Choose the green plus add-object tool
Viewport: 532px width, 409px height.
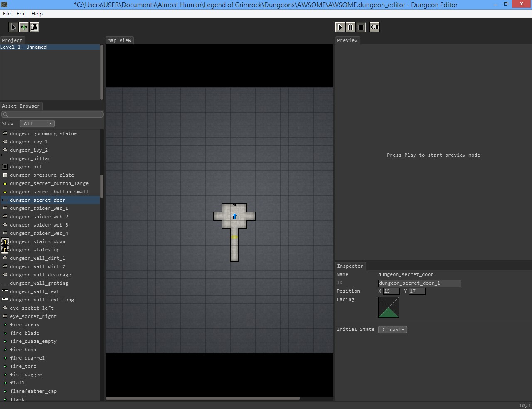click(x=24, y=27)
